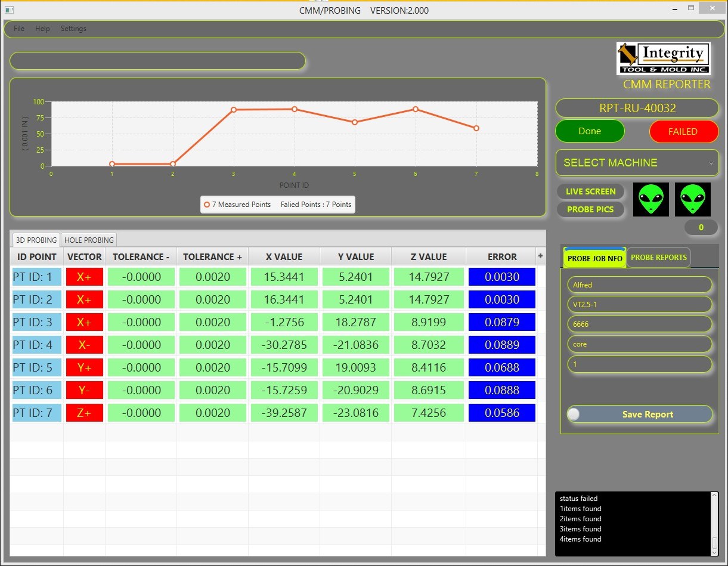Click the field containing 1

pos(640,364)
